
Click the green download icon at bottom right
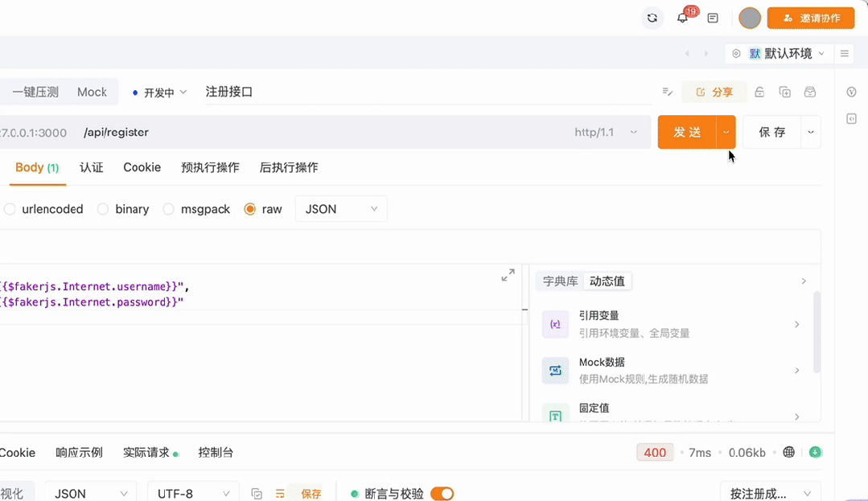tap(815, 452)
